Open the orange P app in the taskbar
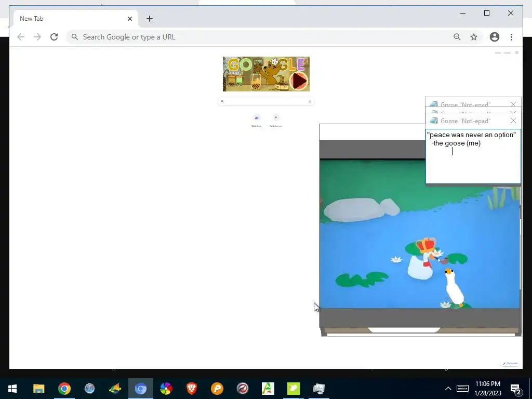The width and height of the screenshot is (532, 399). (x=217, y=389)
